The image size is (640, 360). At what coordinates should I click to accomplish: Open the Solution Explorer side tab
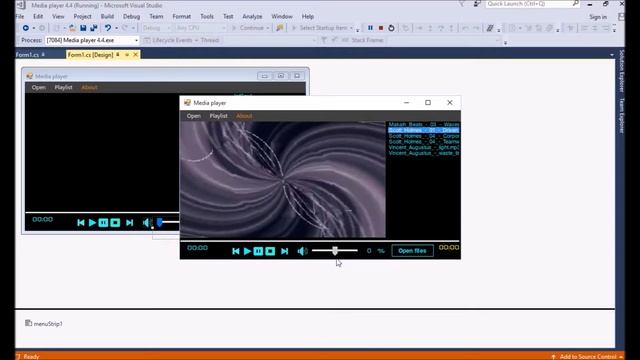click(621, 71)
